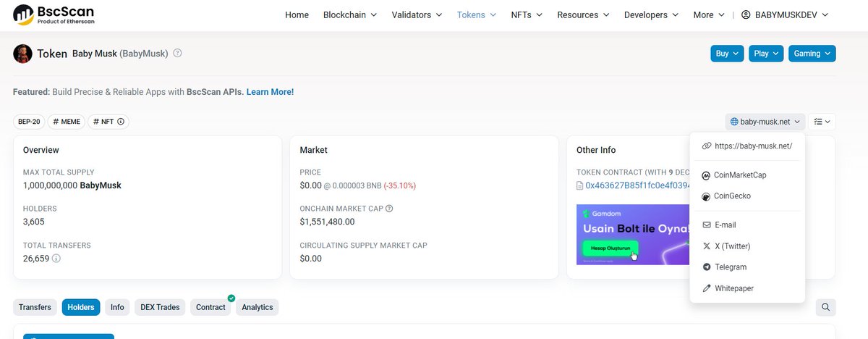This screenshot has width=868, height=339.
Task: Click the Learn More! link
Action: pyautogui.click(x=270, y=92)
